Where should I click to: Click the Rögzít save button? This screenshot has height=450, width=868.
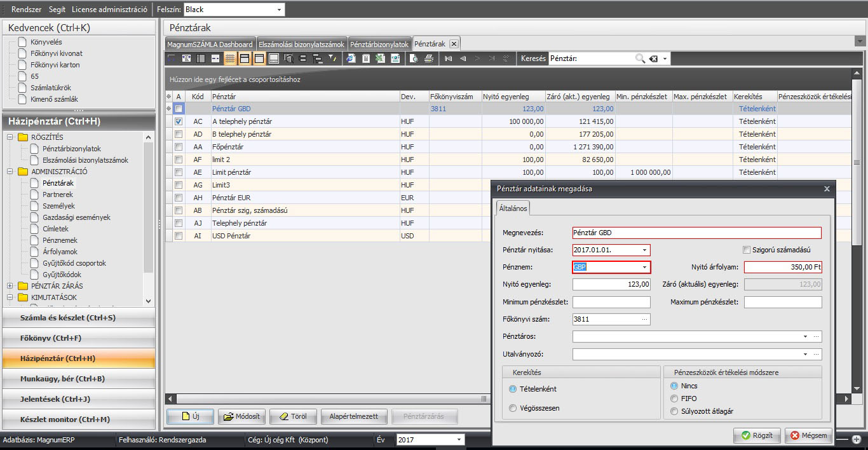(757, 435)
